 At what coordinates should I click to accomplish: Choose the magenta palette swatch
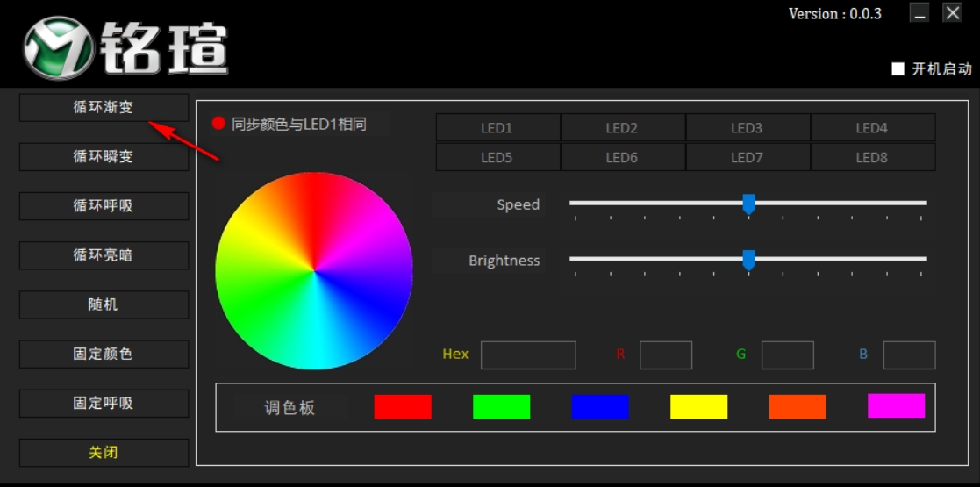tap(896, 405)
